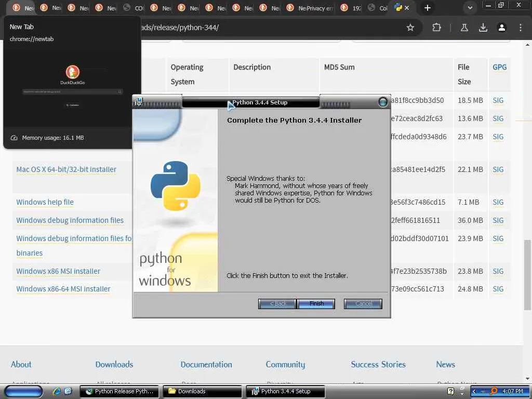Select the active Python logo tab

pos(398,8)
